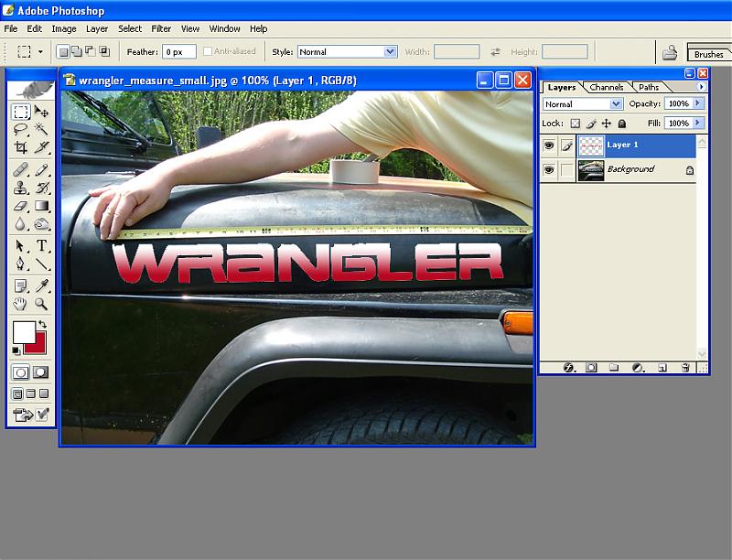Select the Gradient tool
This screenshot has width=732, height=560.
pos(41,206)
